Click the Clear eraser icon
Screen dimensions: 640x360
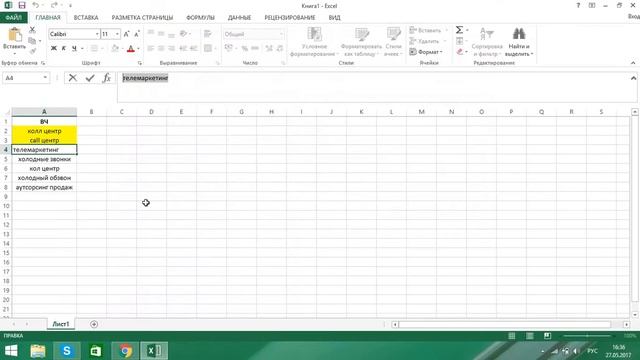(460, 51)
